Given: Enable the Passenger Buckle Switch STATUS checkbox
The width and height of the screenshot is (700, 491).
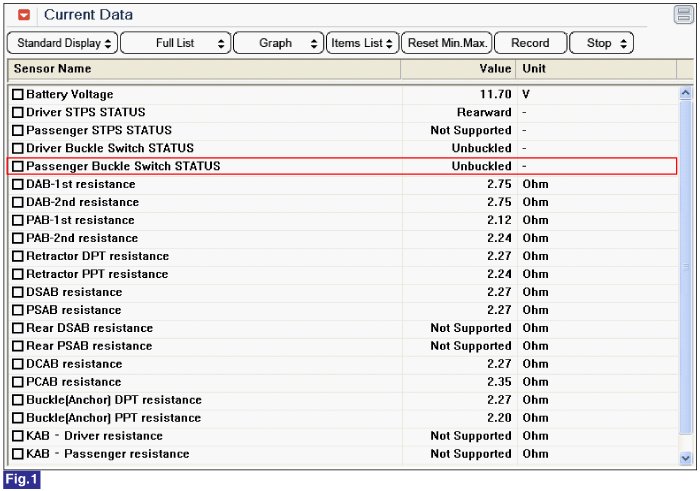Looking at the screenshot, I should (x=18, y=167).
